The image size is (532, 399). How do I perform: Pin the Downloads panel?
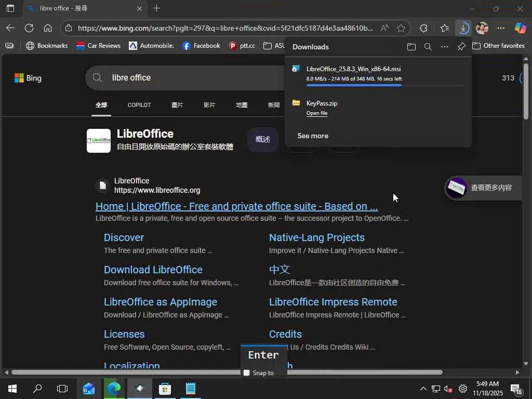(x=461, y=47)
